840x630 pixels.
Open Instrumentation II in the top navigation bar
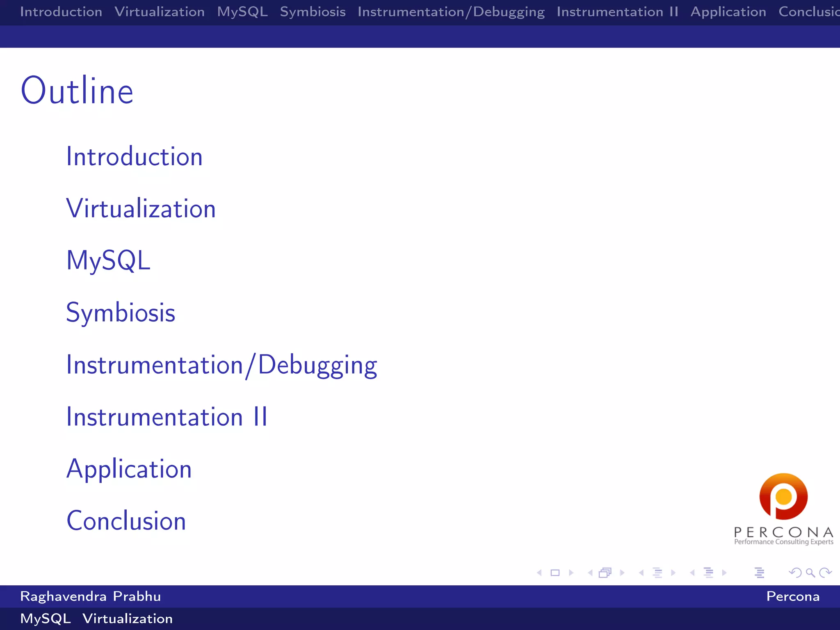[618, 11]
